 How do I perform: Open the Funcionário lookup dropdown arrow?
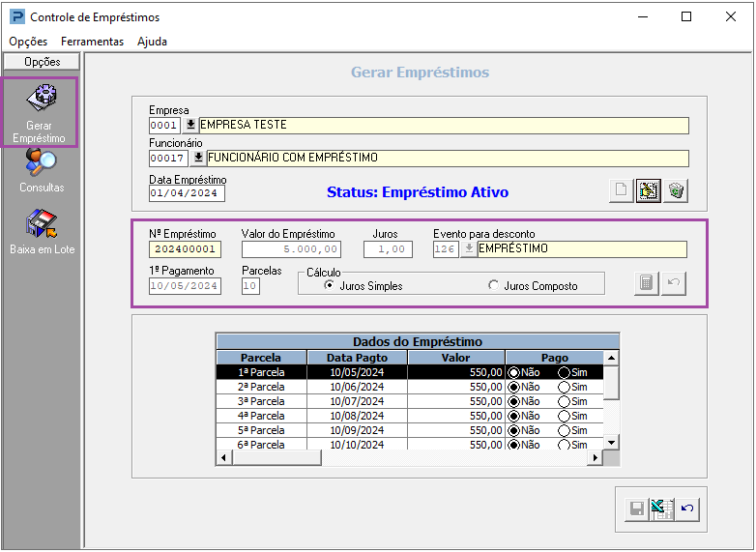pos(197,158)
